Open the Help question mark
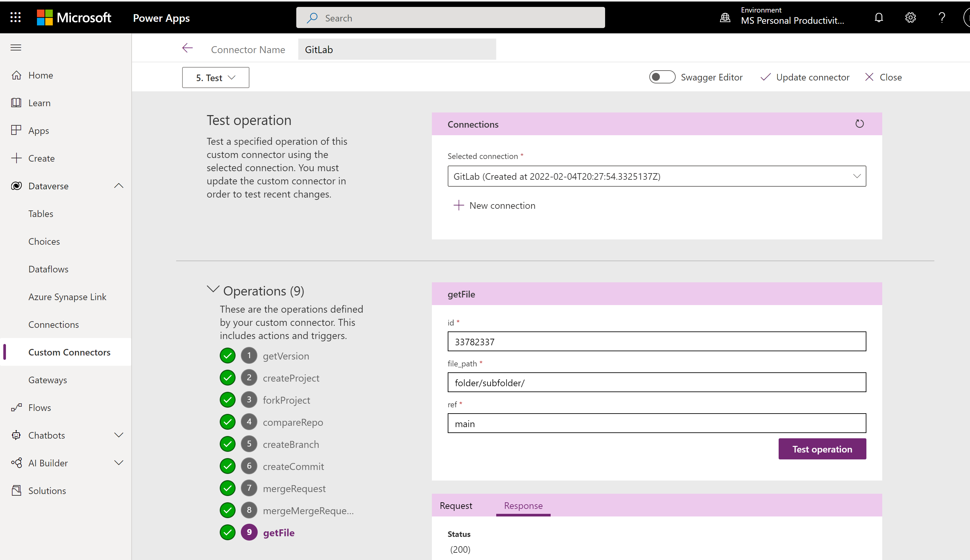This screenshot has width=970, height=560. 942,17
